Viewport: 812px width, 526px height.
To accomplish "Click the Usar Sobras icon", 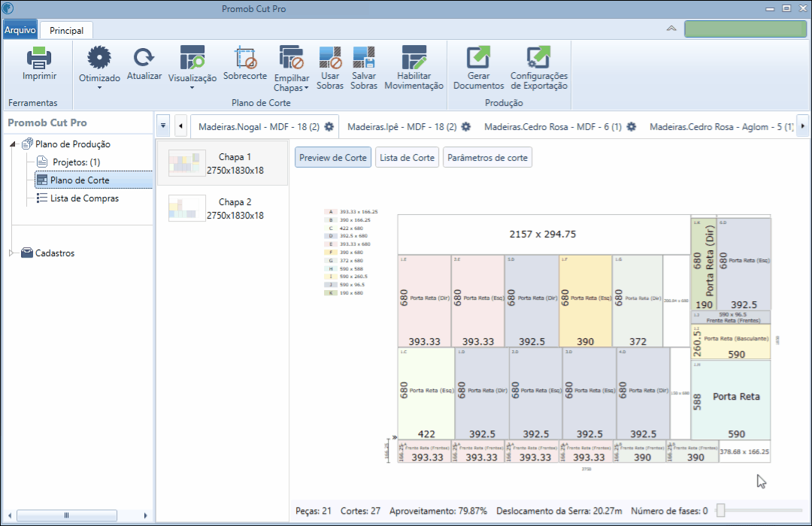I will [330, 57].
